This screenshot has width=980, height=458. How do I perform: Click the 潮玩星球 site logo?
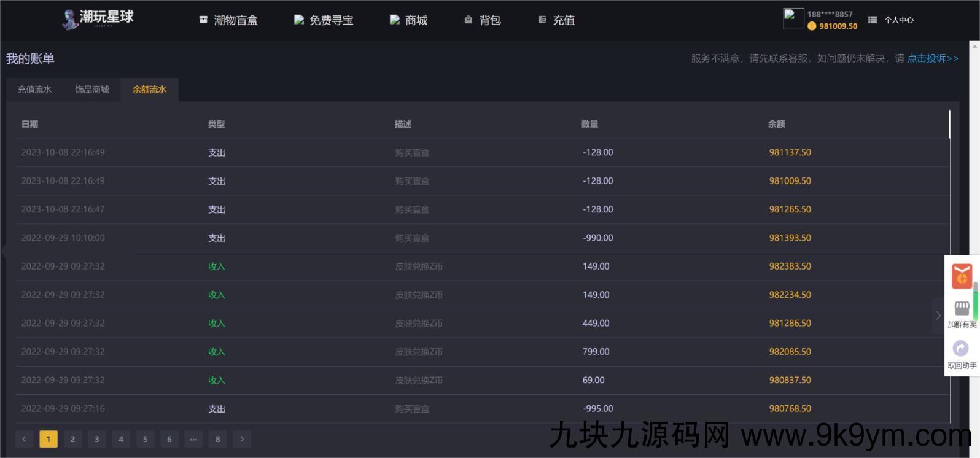(x=98, y=18)
